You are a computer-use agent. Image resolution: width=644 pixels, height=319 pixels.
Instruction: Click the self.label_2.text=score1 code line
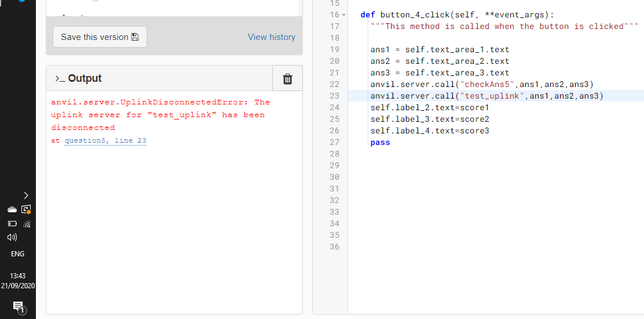(x=430, y=107)
